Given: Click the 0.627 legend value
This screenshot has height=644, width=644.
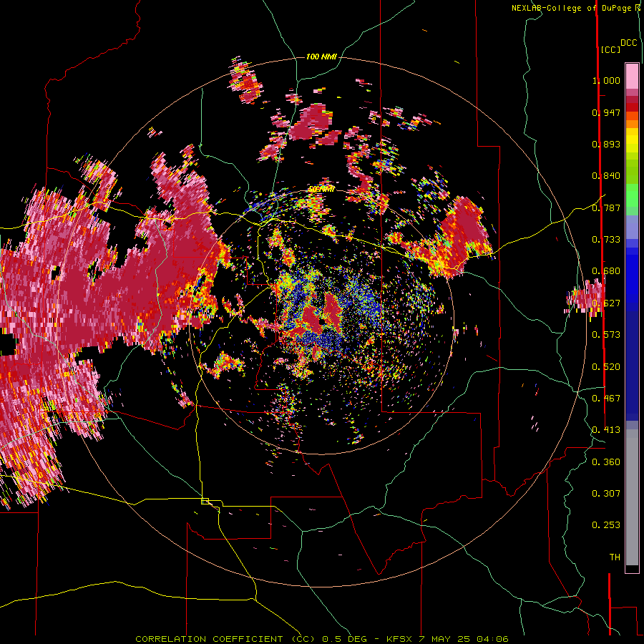Looking at the screenshot, I should [x=606, y=303].
